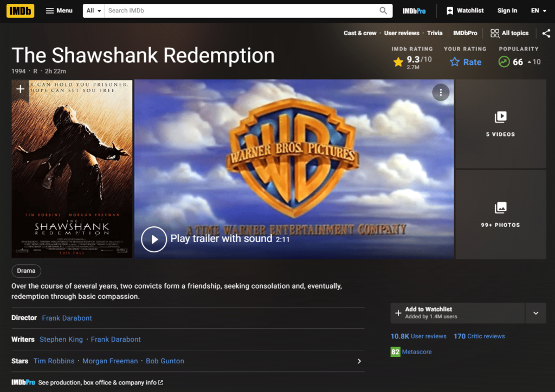Click the 9.3/10 rating value
555x392 pixels.
[419, 60]
